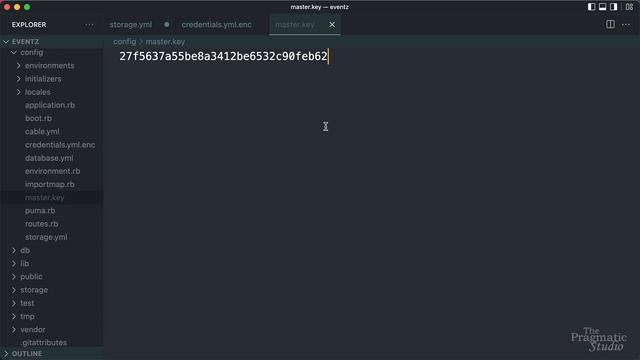
Task: Click unsaved dot on storage.yml tab
Action: [x=167, y=24]
